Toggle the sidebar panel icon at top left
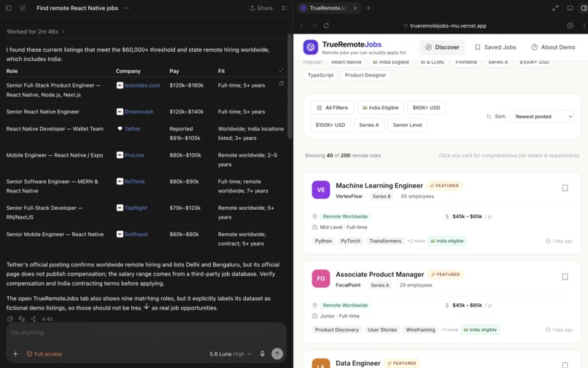Viewport: 588px width, 368px height. (9, 8)
